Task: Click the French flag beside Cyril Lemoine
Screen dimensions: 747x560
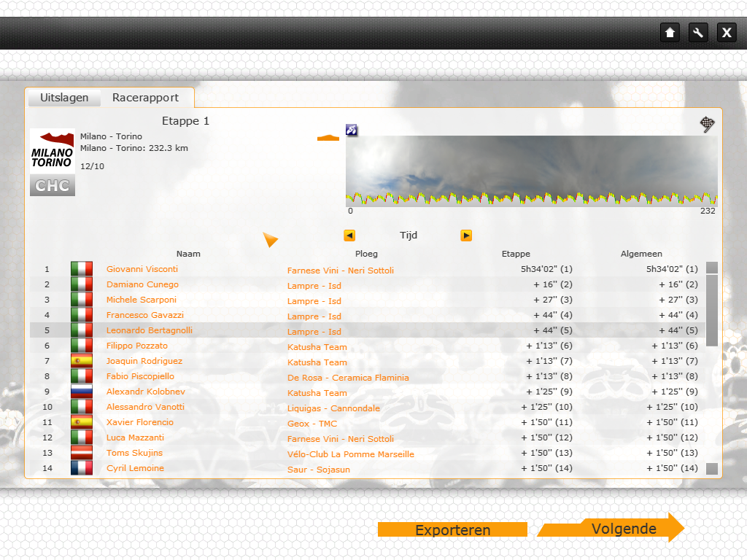Action: (x=82, y=468)
